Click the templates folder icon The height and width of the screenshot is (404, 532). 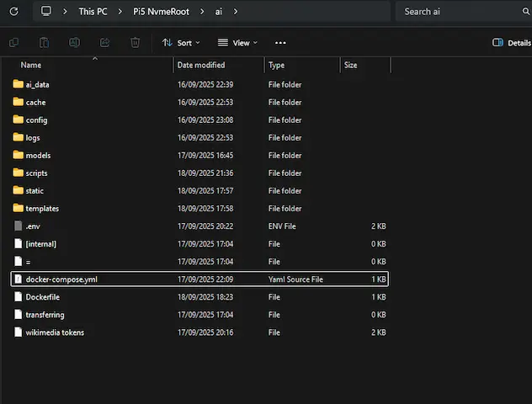point(18,208)
